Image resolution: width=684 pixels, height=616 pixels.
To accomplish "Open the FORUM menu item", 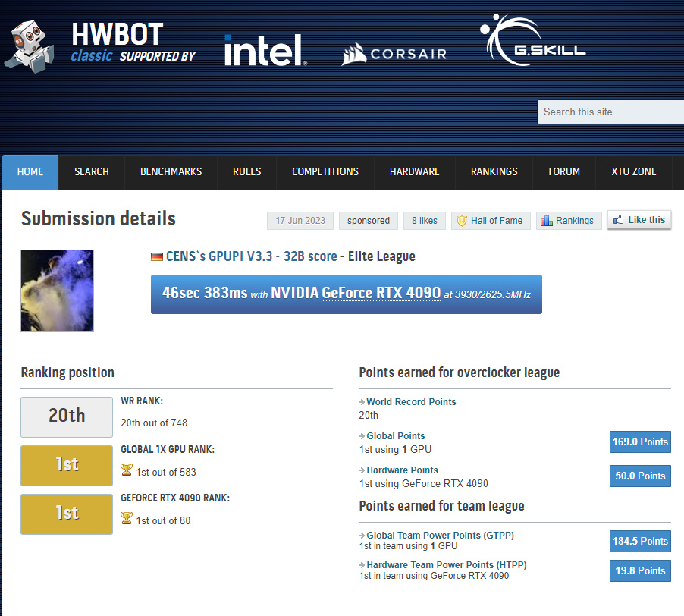I will (564, 172).
